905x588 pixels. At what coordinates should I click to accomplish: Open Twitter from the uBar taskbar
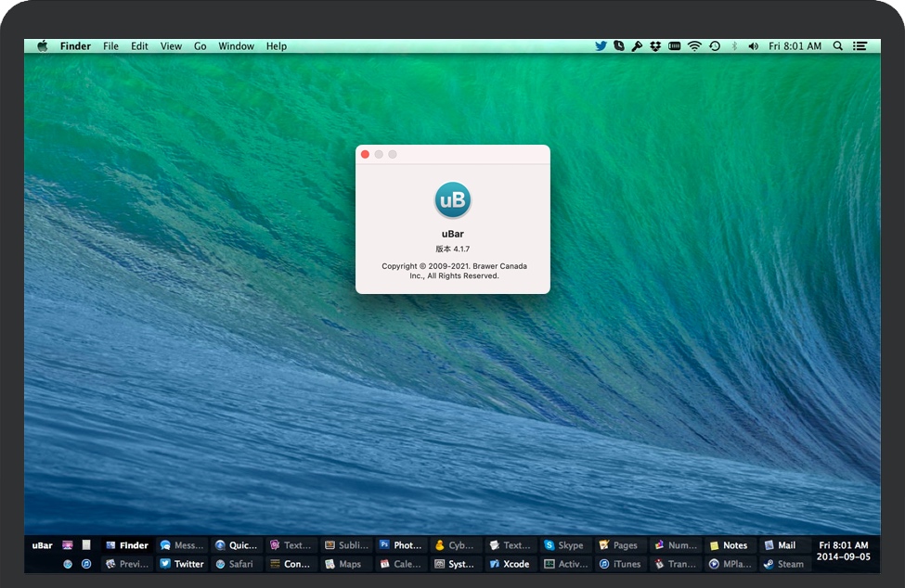tap(181, 564)
